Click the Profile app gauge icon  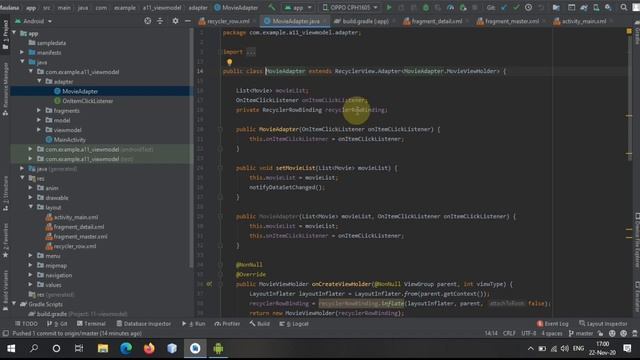[x=450, y=7]
